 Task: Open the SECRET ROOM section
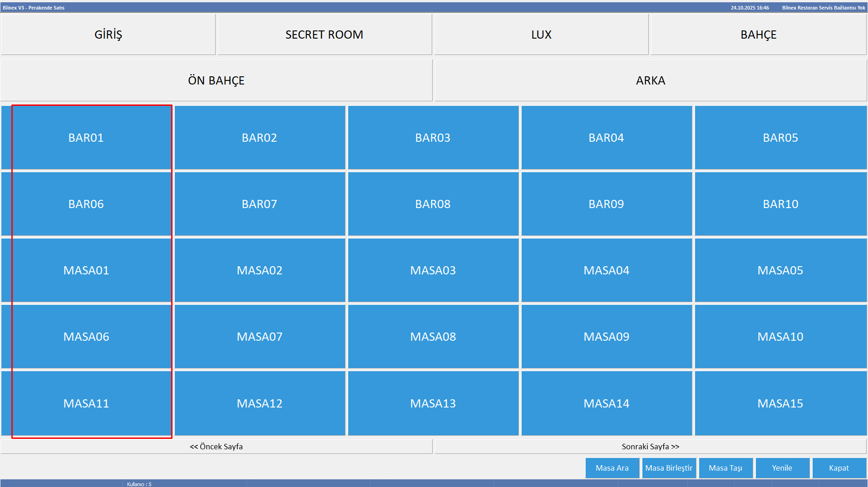[x=324, y=35]
